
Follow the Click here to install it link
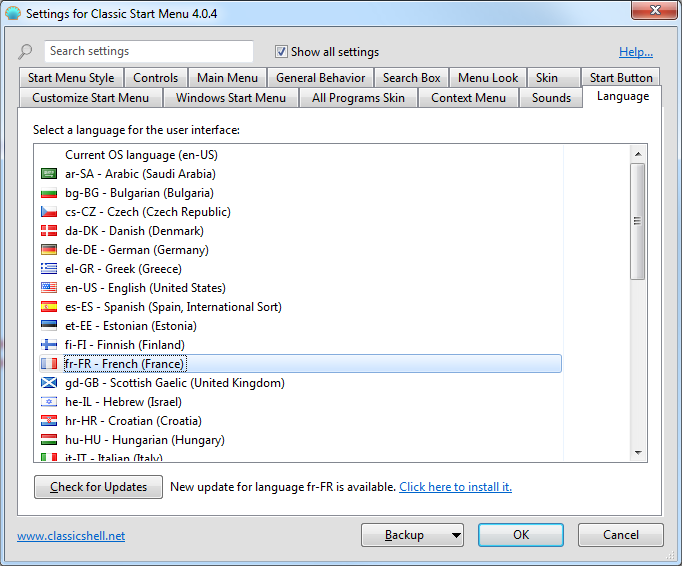pyautogui.click(x=455, y=487)
